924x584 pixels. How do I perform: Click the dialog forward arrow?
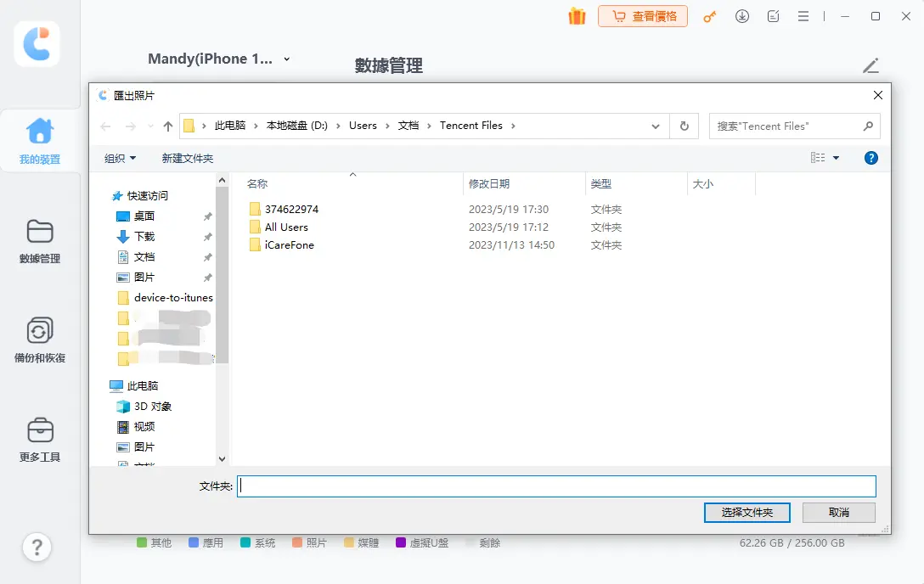tap(131, 126)
